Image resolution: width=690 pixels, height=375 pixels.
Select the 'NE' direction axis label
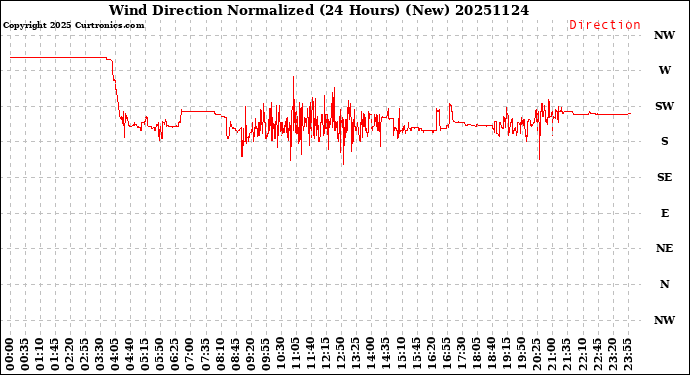tap(664, 248)
